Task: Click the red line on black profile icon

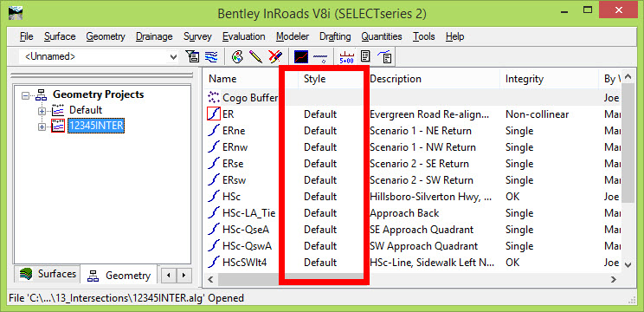Action: (x=301, y=56)
